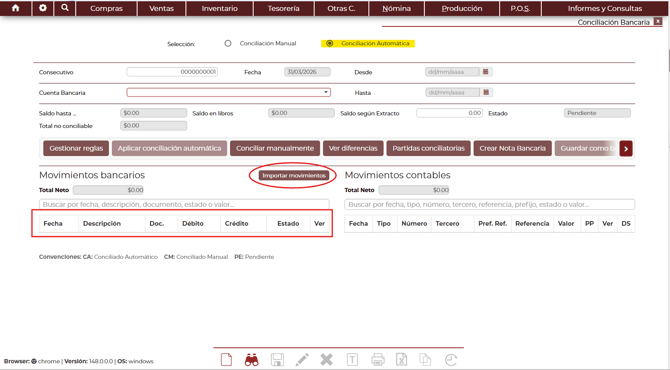
Task: Click the Desde date field
Action: [452, 72]
